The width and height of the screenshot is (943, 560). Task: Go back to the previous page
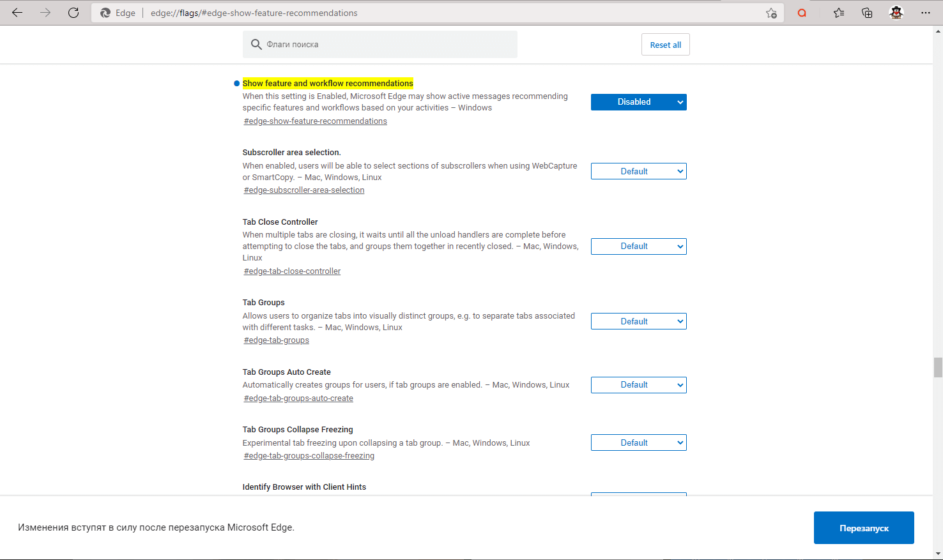(17, 13)
